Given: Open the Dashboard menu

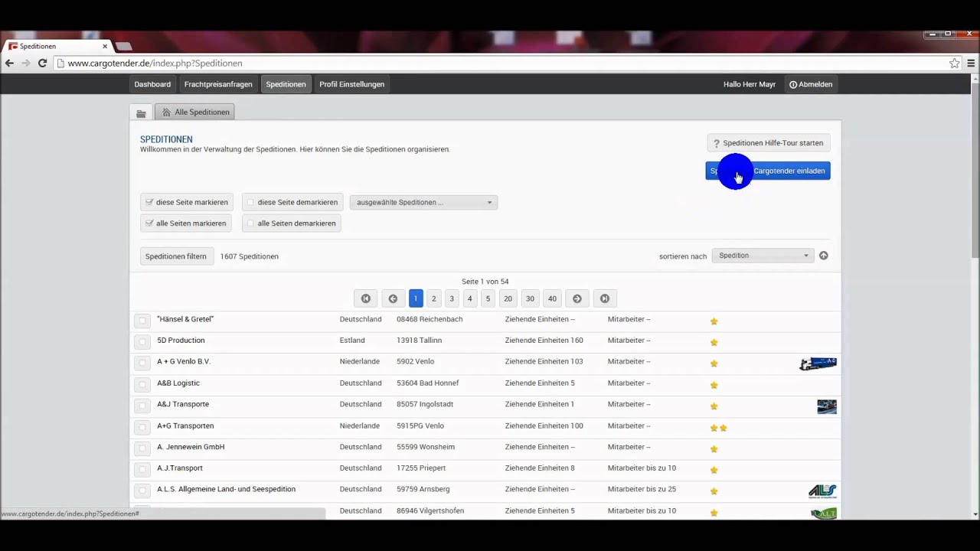Looking at the screenshot, I should coord(152,84).
